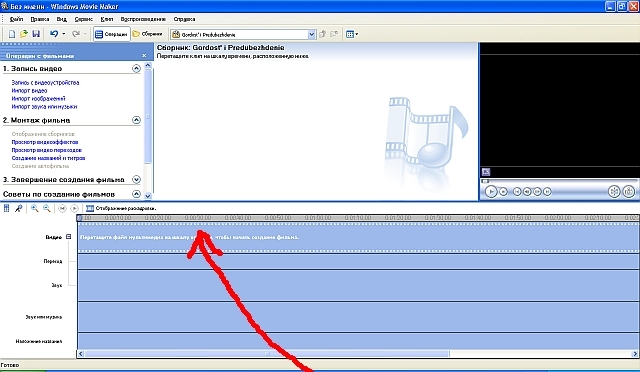Viewport: 640px width, 372px height.
Task: Play the preview in the monitor
Action: click(491, 192)
